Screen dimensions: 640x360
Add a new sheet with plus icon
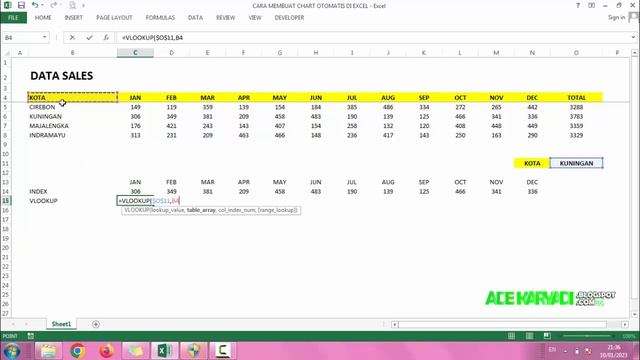[x=96, y=324]
